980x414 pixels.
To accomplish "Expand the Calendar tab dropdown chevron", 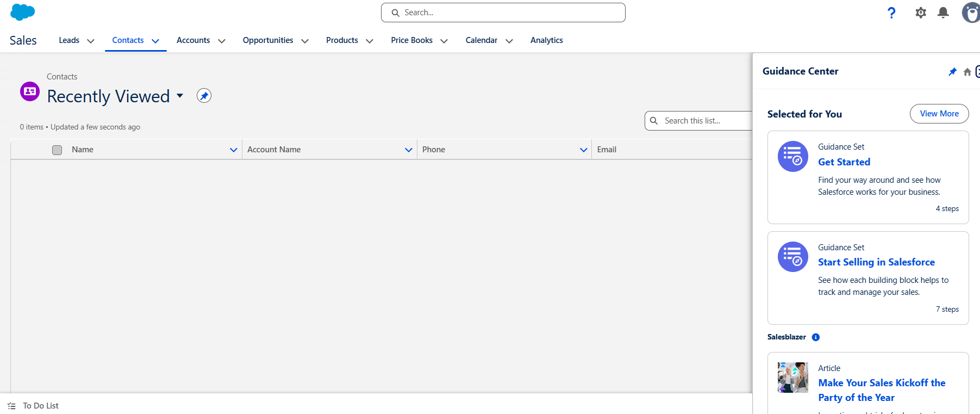I will [x=509, y=41].
